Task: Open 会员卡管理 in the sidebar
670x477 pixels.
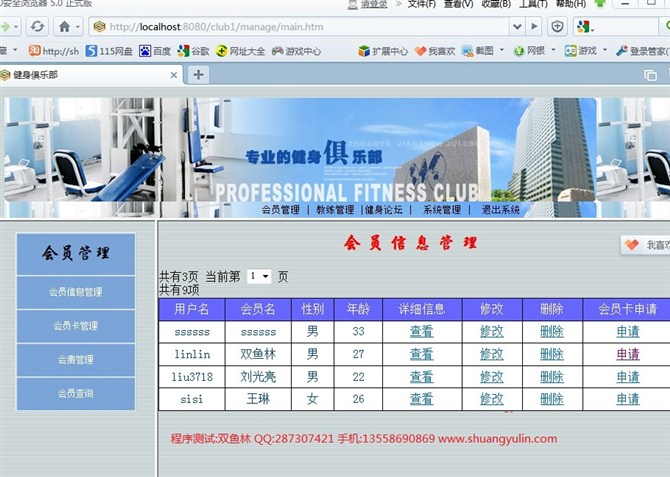Action: 76,326
